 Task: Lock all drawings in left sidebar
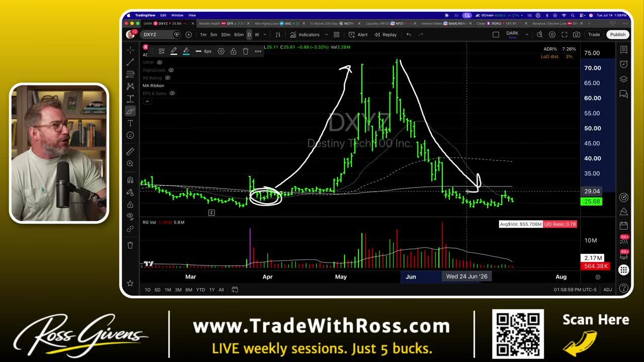tap(130, 205)
